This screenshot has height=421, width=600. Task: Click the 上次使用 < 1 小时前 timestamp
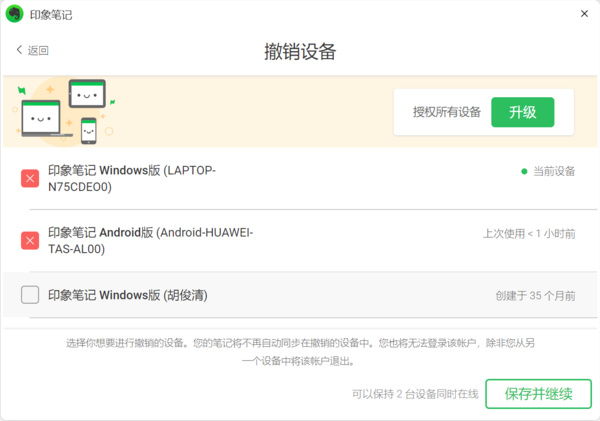tap(528, 234)
